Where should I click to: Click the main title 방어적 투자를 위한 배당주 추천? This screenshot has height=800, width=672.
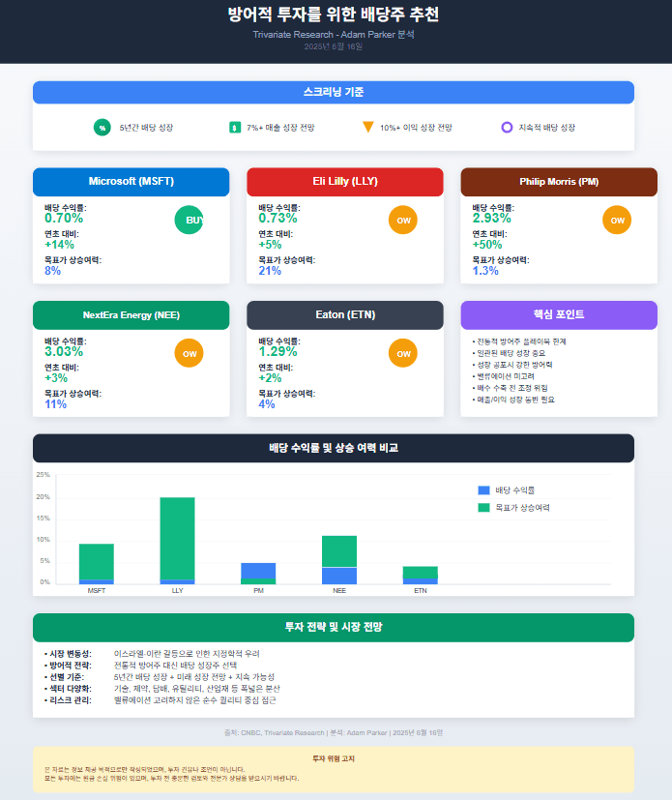[x=334, y=15]
